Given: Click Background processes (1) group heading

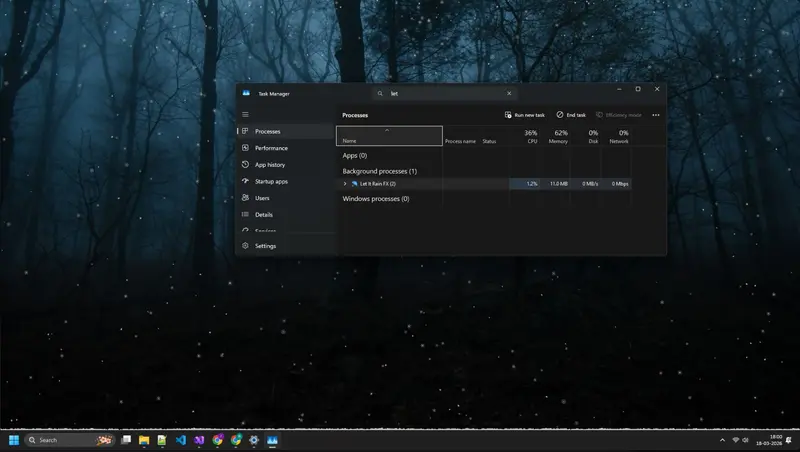Looking at the screenshot, I should coord(380,171).
